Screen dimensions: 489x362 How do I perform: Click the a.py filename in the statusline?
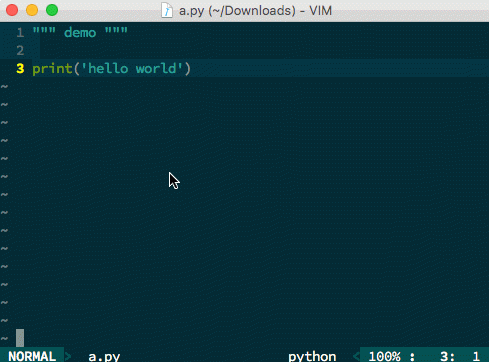(x=104, y=357)
